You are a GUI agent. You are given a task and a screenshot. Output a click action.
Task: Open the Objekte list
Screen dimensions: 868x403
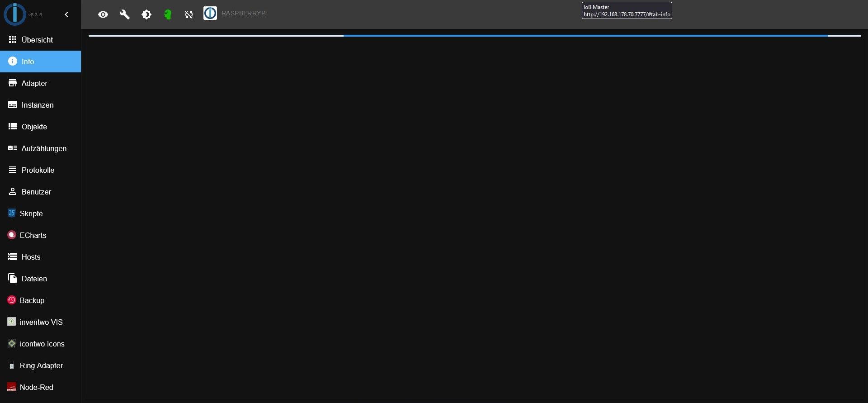[x=40, y=127]
